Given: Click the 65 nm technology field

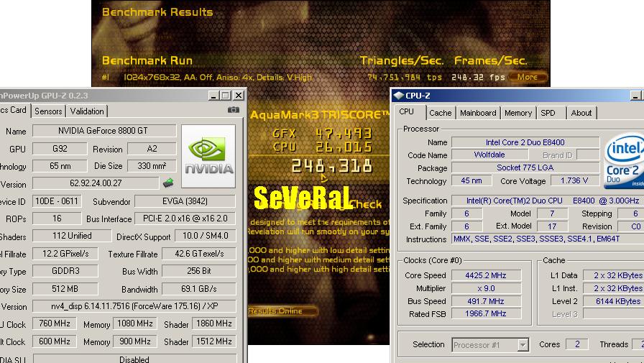Looking at the screenshot, I should 60,166.
